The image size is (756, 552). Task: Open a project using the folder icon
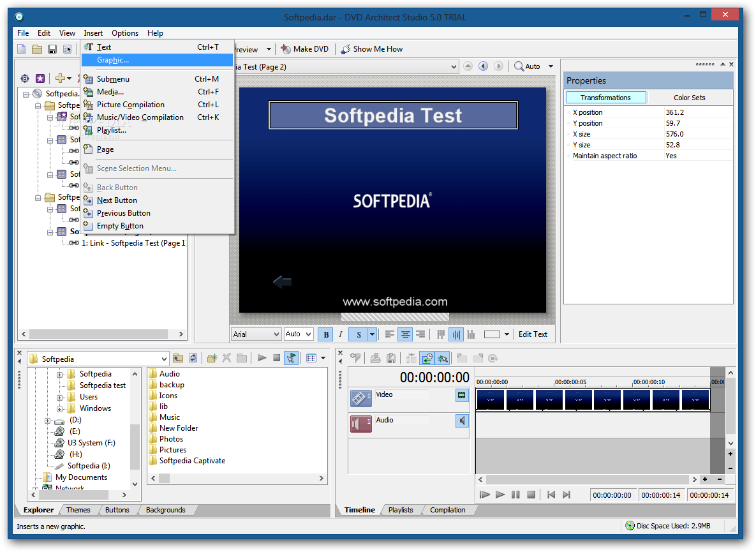coord(37,49)
